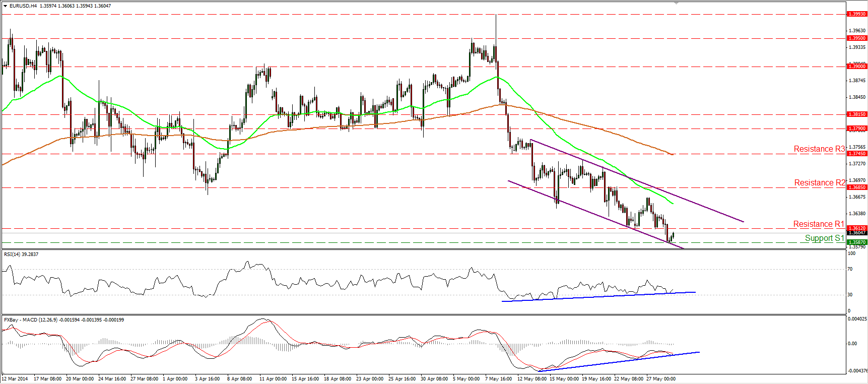The height and width of the screenshot is (384, 868).
Task: Click the MACD -0.004376 axis value
Action: [857, 371]
